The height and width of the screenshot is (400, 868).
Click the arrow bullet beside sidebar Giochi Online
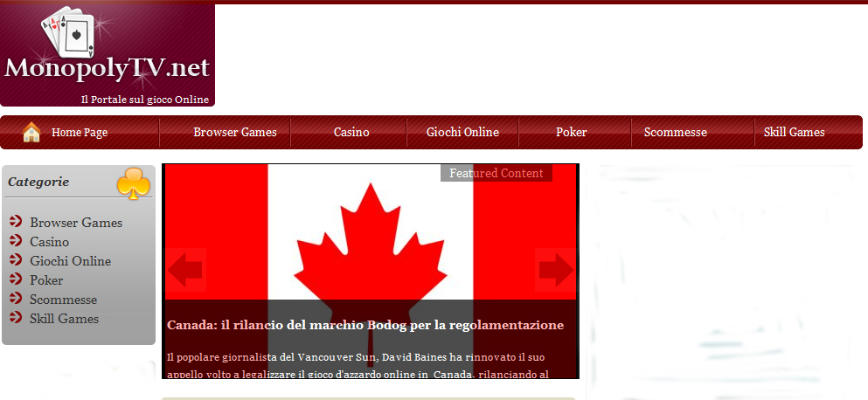16,260
